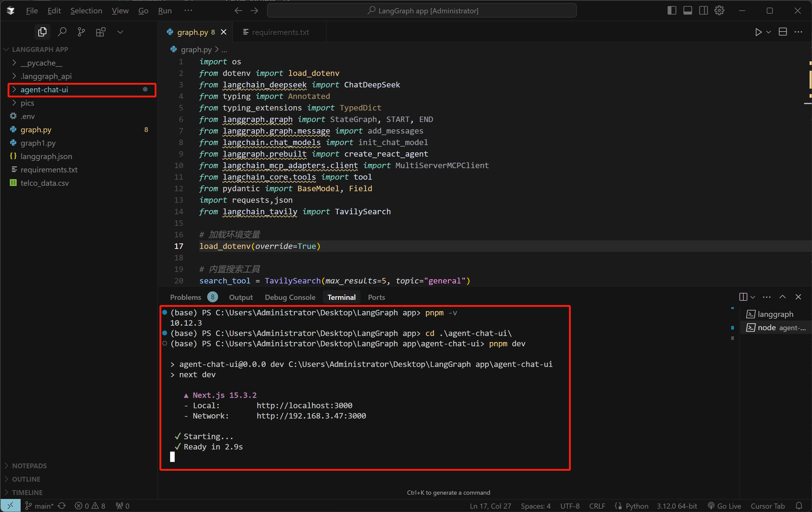Select the langgraph terminal instance
The width and height of the screenshot is (812, 512).
pos(775,314)
